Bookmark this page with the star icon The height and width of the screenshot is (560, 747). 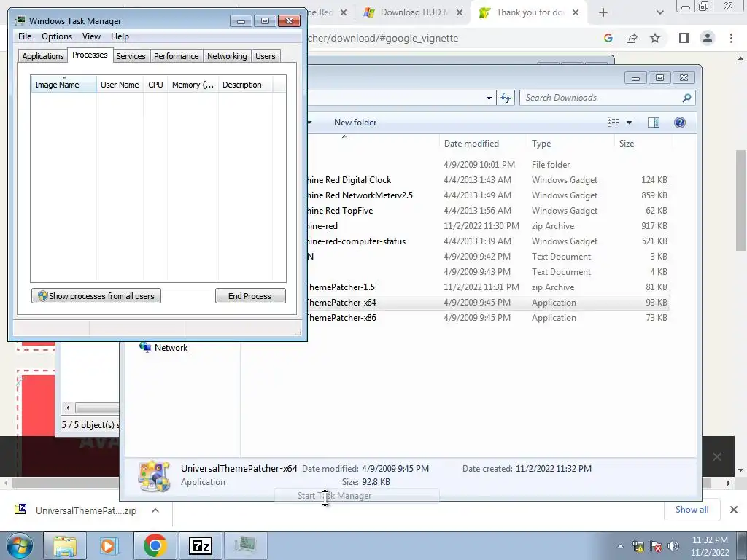click(x=655, y=38)
